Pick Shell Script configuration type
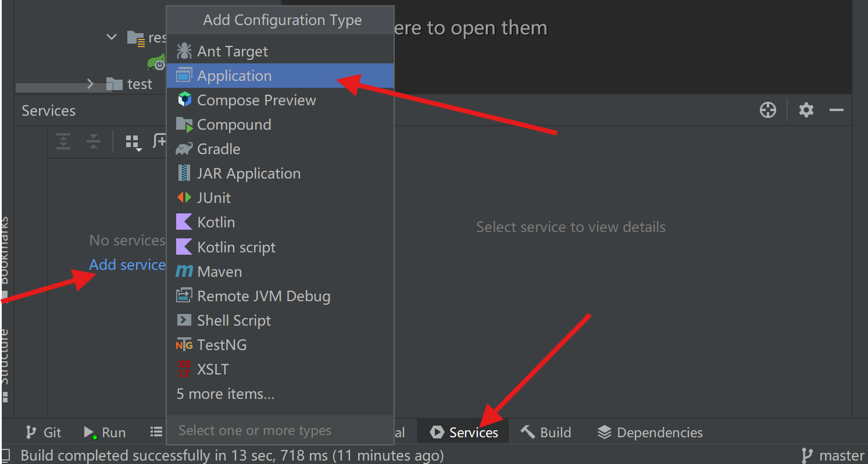Image resolution: width=868 pixels, height=464 pixels. (x=280, y=320)
